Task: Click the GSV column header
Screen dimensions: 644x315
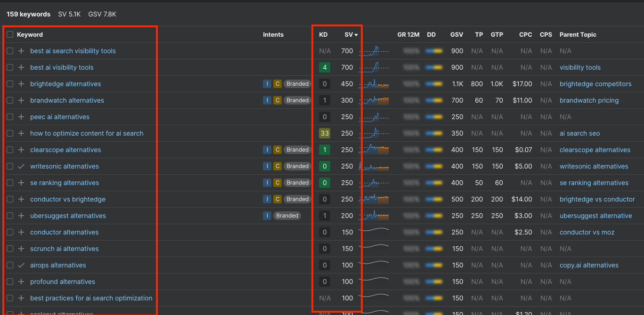Action: click(457, 34)
